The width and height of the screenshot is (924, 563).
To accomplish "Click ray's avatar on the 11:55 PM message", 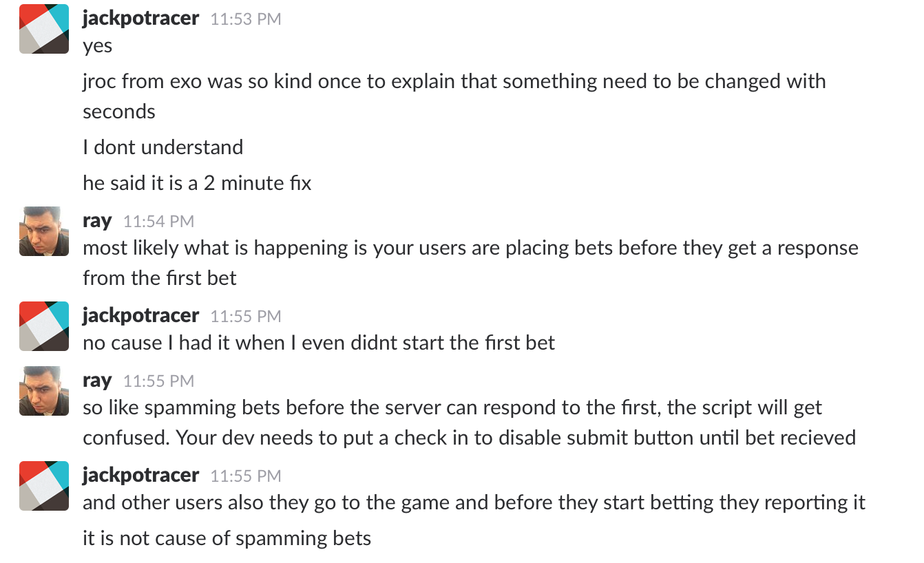I will [x=44, y=391].
